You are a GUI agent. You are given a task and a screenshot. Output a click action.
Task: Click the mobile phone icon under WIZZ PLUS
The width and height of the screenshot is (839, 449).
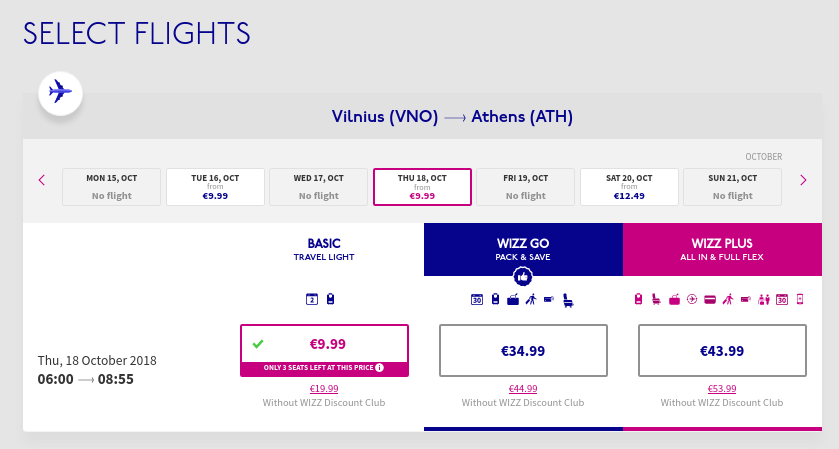click(800, 299)
